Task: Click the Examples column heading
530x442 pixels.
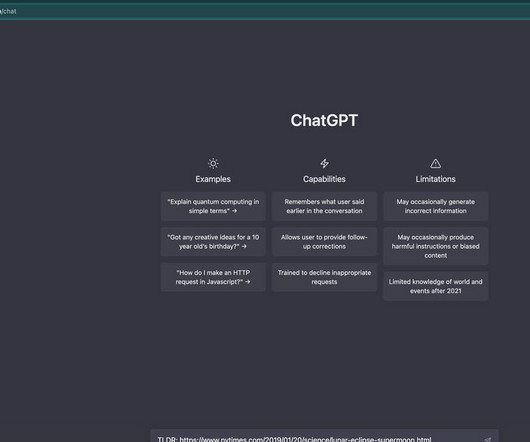Action: pos(213,179)
